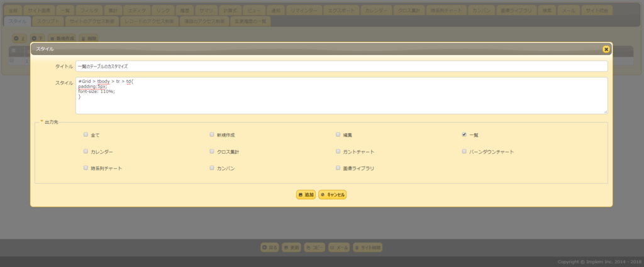
Task: Click the 削除 button above style list
Action: (x=88, y=38)
